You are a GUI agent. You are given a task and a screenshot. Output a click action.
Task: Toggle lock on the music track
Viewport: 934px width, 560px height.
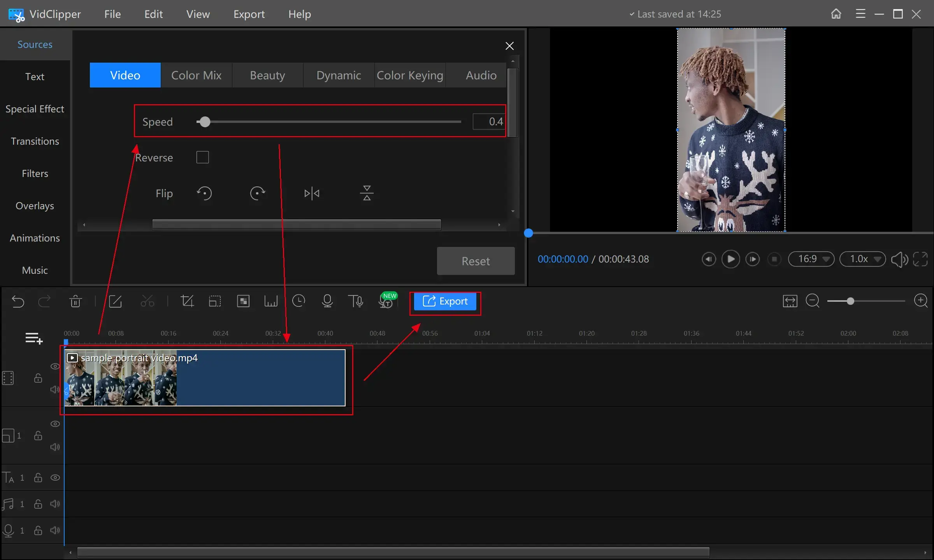[38, 504]
